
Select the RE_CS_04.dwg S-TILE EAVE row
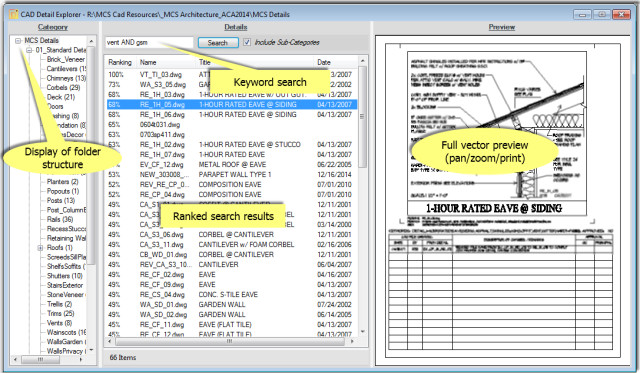click(232, 295)
